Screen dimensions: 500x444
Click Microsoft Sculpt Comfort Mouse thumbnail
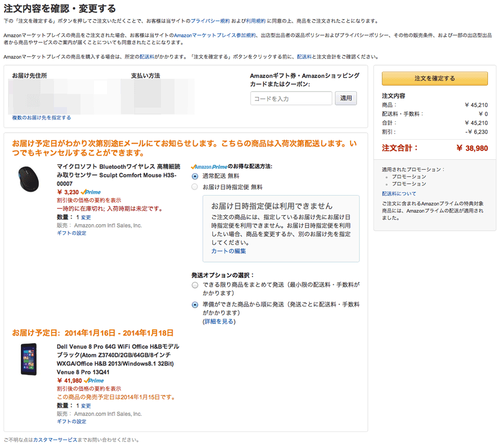click(x=29, y=179)
